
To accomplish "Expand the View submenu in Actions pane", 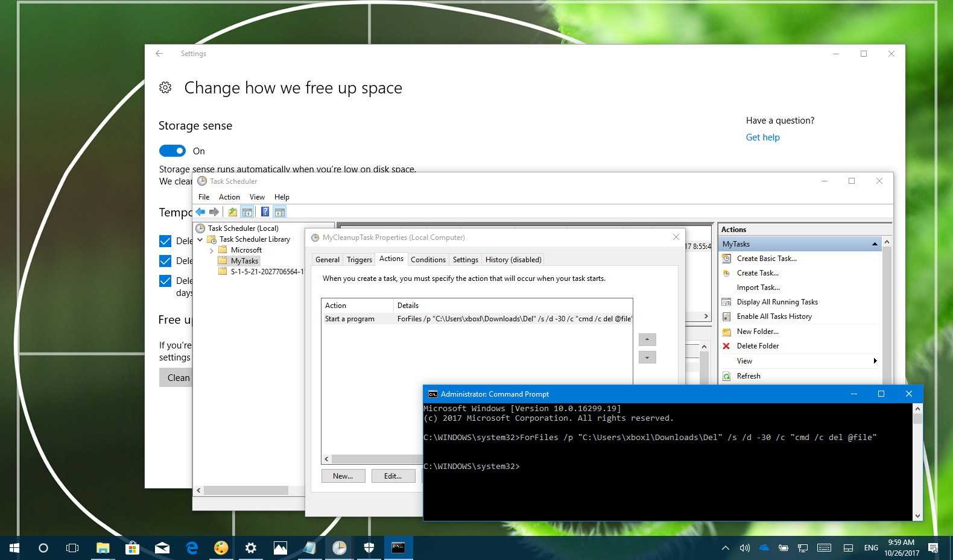I will [875, 361].
